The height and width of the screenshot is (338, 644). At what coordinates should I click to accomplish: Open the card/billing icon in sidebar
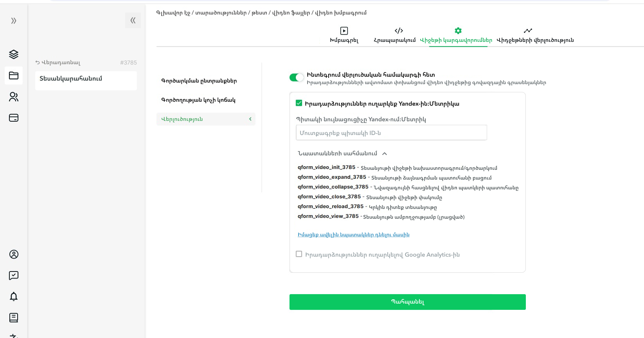(x=14, y=118)
